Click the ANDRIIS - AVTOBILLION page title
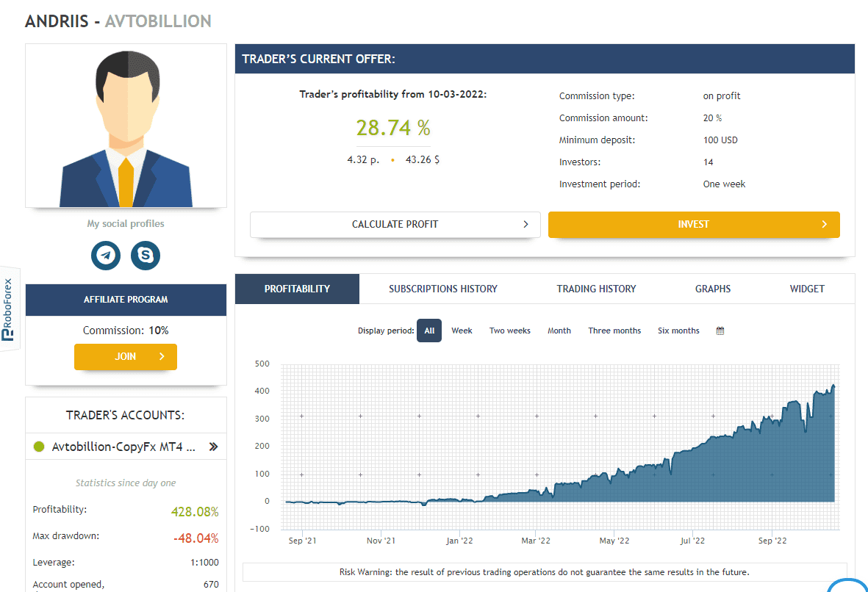The width and height of the screenshot is (868, 592). pyautogui.click(x=118, y=21)
